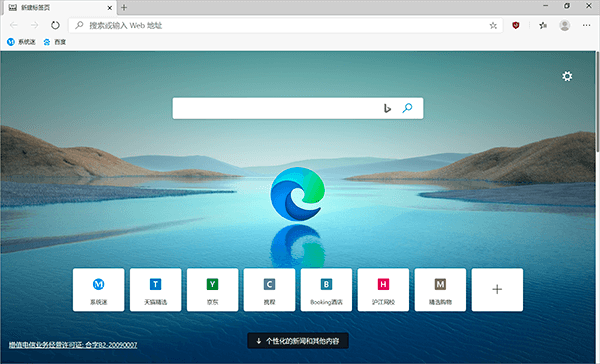
Task: Open the 携程 quick link tile
Action: tap(269, 290)
